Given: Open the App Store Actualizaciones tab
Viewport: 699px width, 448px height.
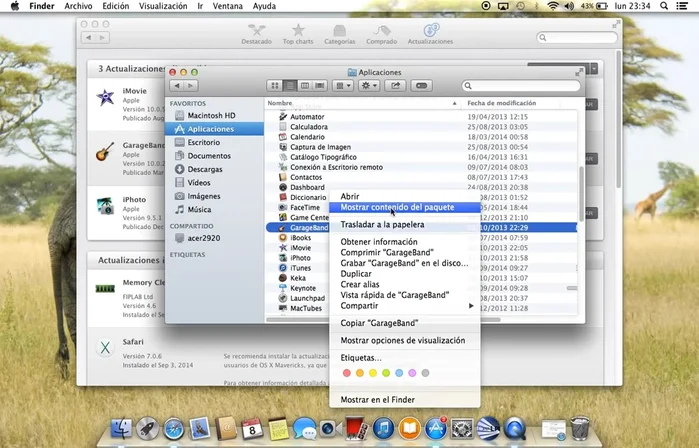Looking at the screenshot, I should [x=431, y=34].
